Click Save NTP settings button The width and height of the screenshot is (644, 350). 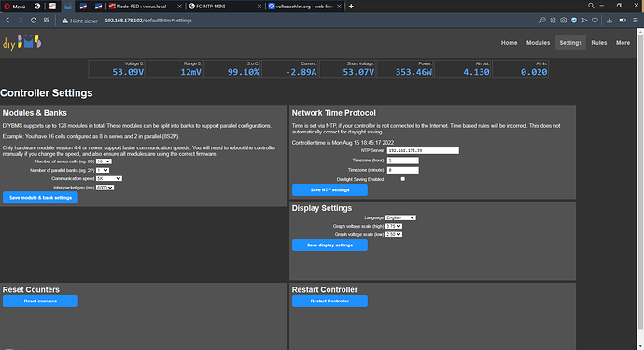[329, 189]
